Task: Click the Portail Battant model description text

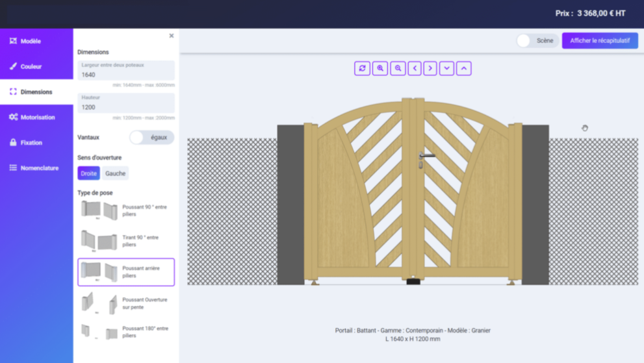Action: tap(413, 330)
